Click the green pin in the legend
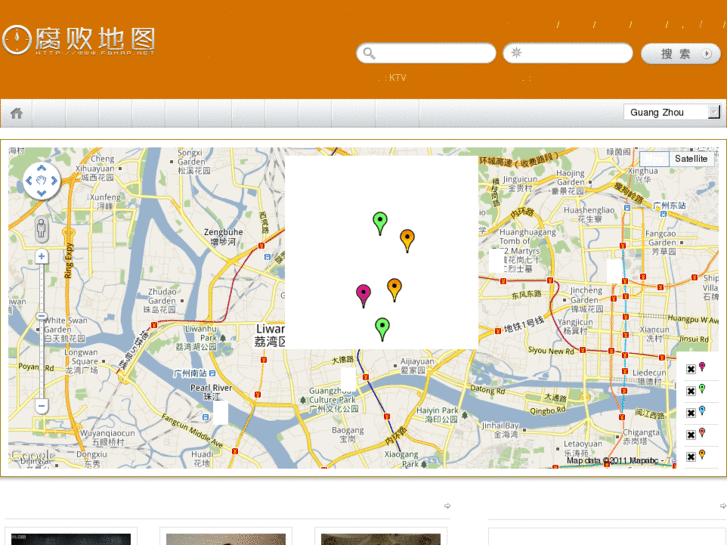 pos(702,389)
